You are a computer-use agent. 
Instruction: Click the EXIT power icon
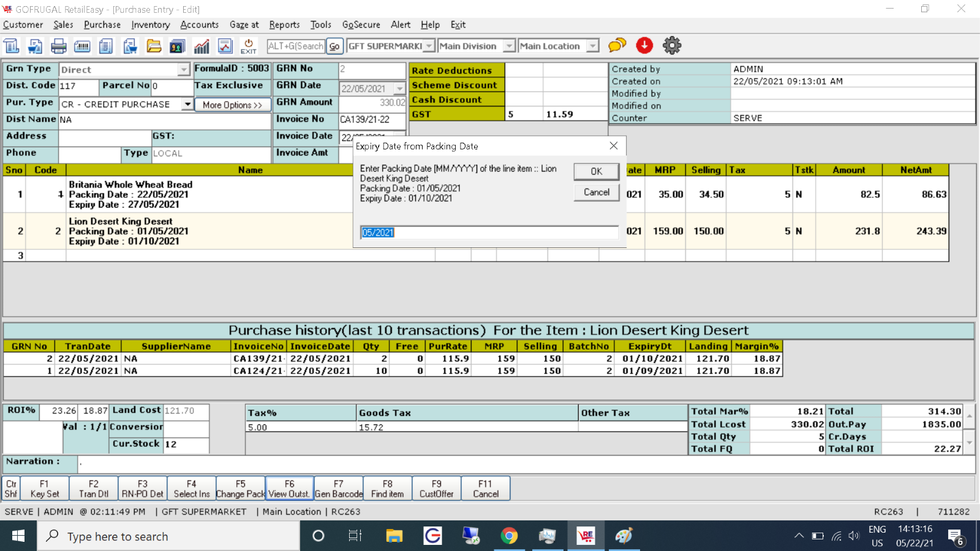tap(249, 46)
